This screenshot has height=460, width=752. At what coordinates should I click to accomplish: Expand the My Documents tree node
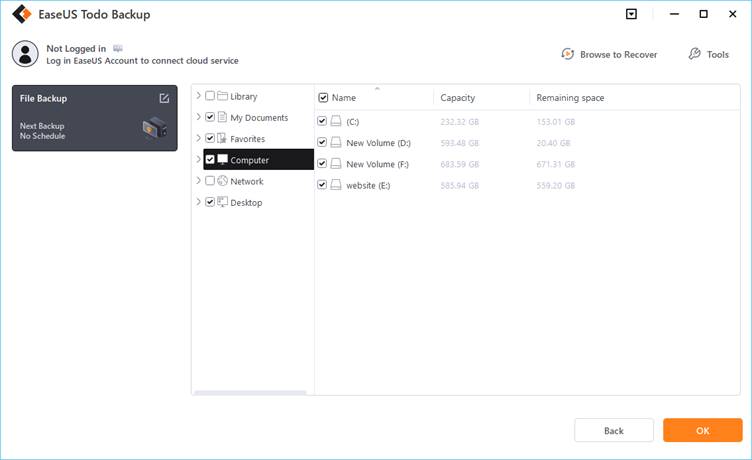(x=198, y=117)
